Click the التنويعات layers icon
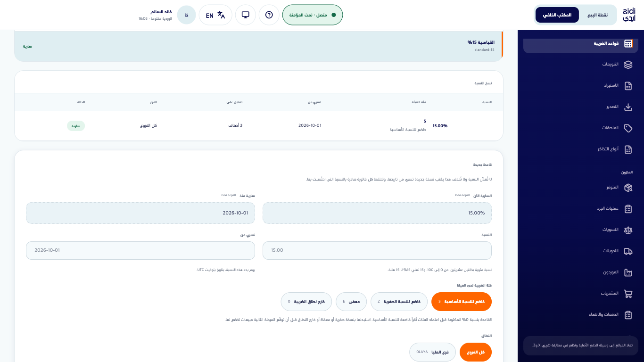644x362 pixels. tap(628, 65)
